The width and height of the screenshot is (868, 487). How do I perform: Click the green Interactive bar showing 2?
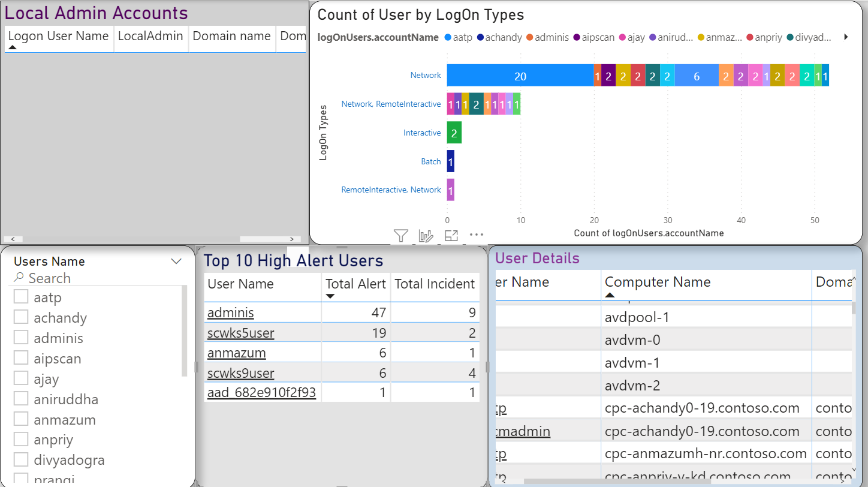pyautogui.click(x=454, y=133)
